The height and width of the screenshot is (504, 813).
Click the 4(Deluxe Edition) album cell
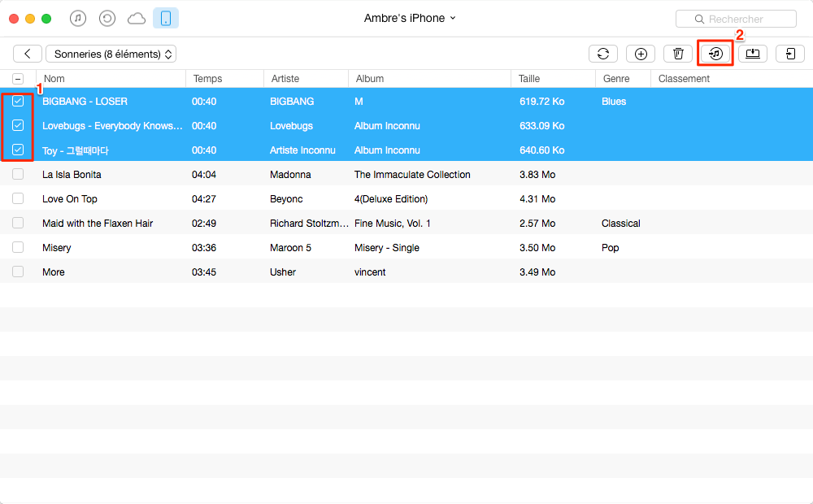coord(392,199)
